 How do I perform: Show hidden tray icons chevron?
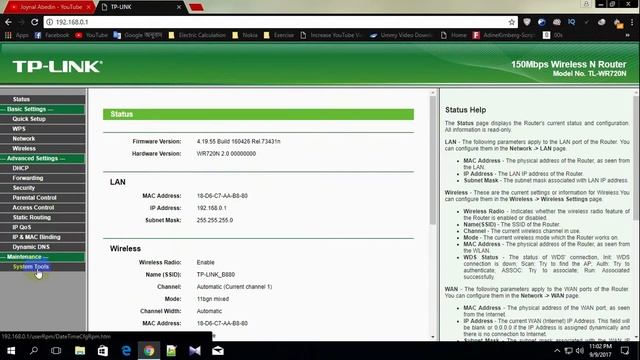[557, 351]
